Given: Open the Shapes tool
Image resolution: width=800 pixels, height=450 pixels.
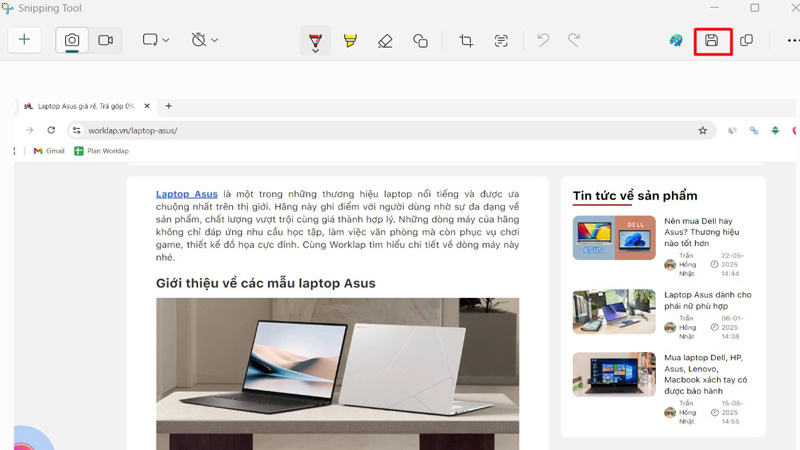Looking at the screenshot, I should coord(420,40).
